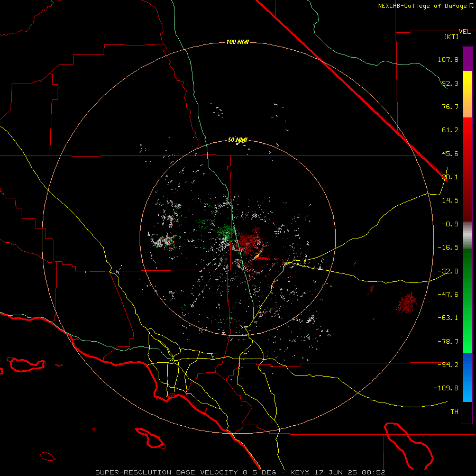The width and height of the screenshot is (476, 476).
Task: Click the -109.8 velocity scale value
Action: [446, 388]
